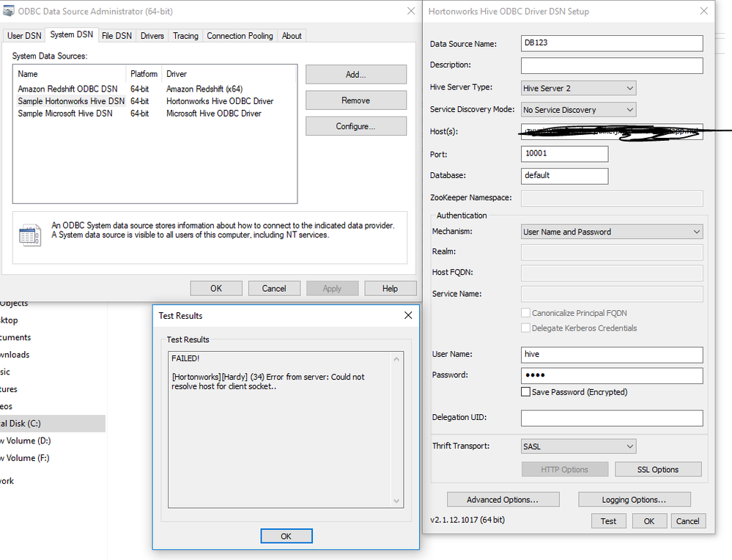
Task: Click the Test button
Action: coord(609,520)
